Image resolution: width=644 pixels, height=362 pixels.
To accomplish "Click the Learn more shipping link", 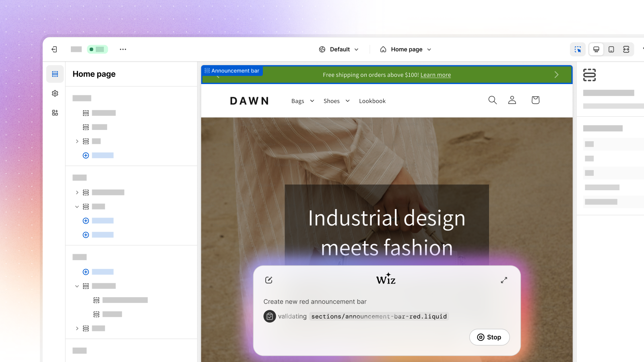I will point(436,75).
